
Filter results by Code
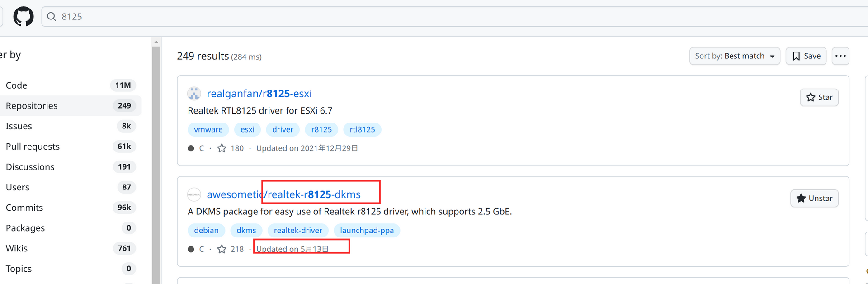click(x=17, y=85)
